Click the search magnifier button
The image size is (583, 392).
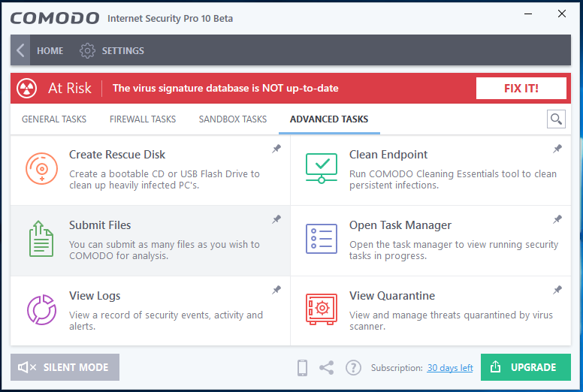[556, 119]
